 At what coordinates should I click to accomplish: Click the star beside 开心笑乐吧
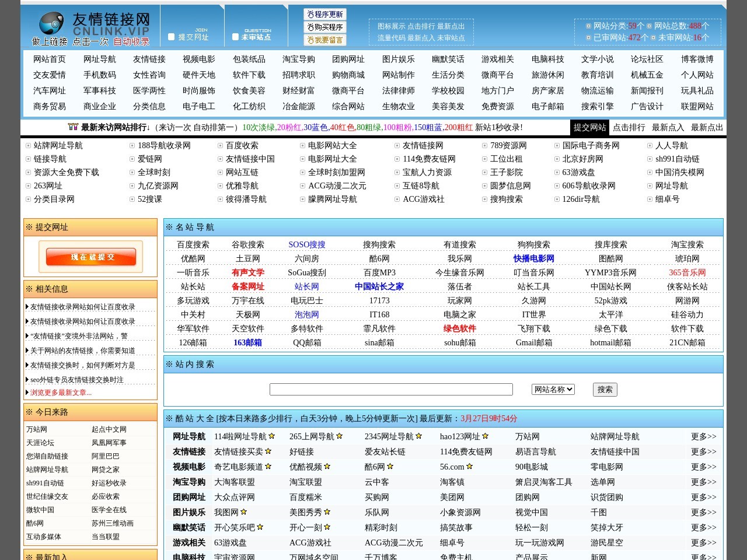pyautogui.click(x=260, y=527)
